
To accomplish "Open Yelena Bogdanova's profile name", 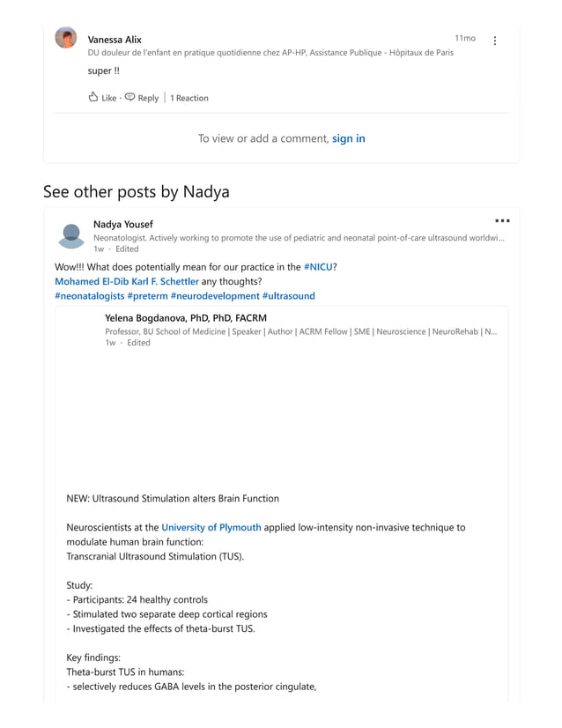I will coord(185,317).
